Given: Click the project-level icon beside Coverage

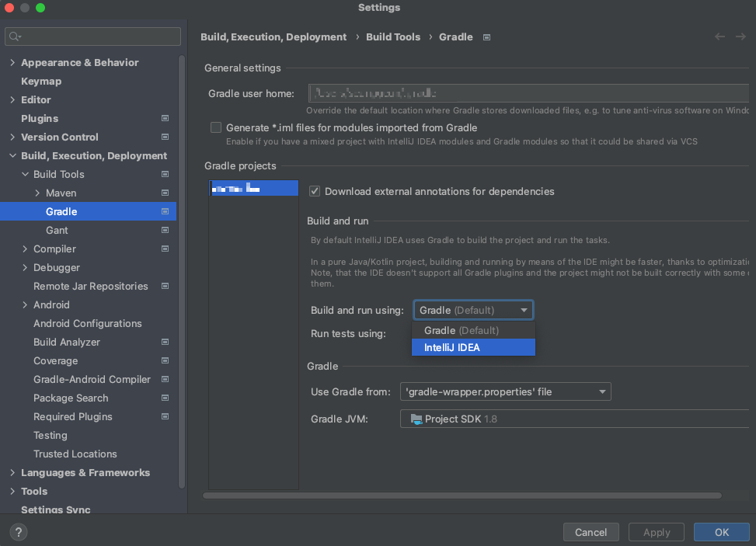Looking at the screenshot, I should click(165, 360).
